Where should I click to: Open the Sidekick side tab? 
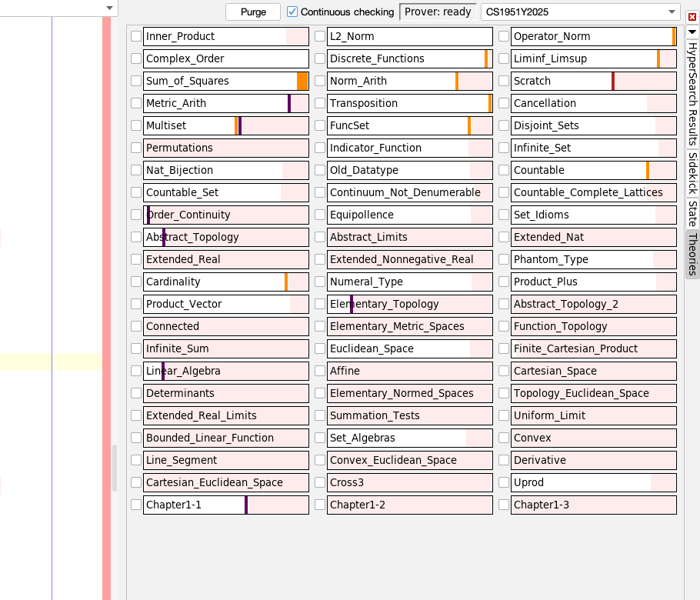point(692,173)
